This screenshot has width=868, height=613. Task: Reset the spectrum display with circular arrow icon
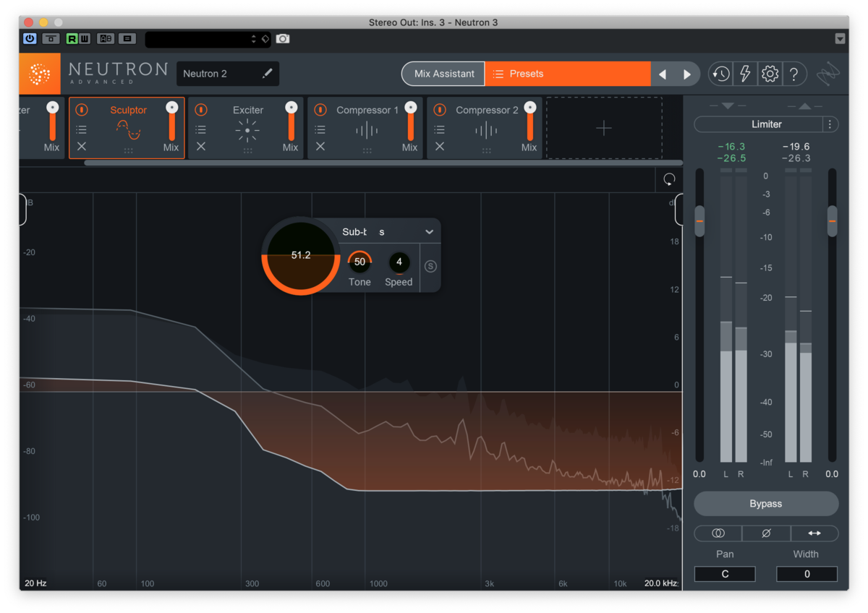[669, 179]
